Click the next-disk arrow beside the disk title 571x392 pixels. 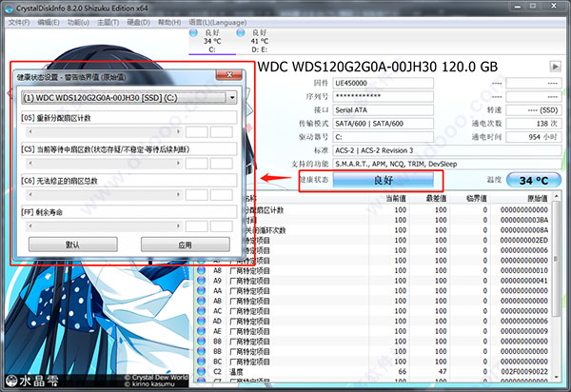pos(555,67)
